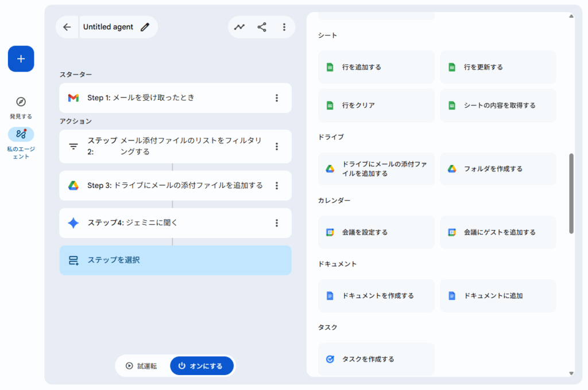The height and width of the screenshot is (390, 588).
Task: Click the ステップを選択 placeholder
Action: tap(175, 260)
